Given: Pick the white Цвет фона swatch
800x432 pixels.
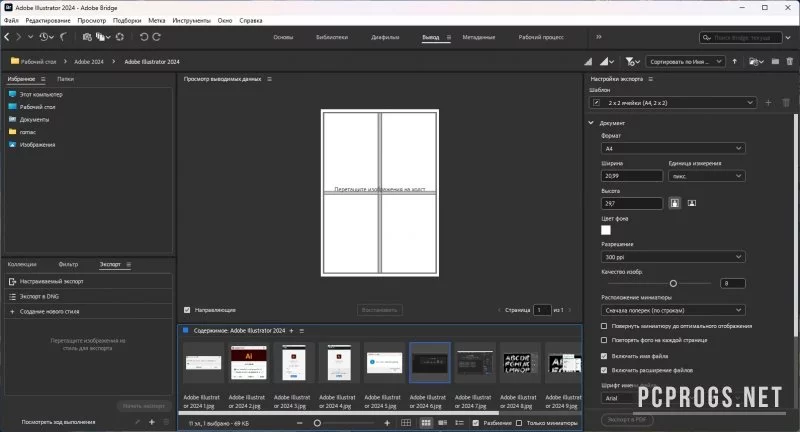Looking at the screenshot, I should click(x=606, y=230).
